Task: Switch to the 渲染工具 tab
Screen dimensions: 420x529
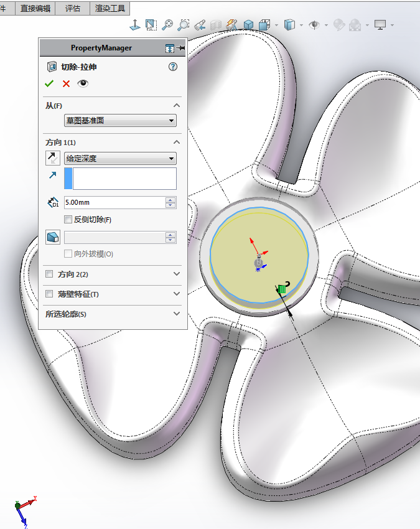Action: (x=110, y=8)
